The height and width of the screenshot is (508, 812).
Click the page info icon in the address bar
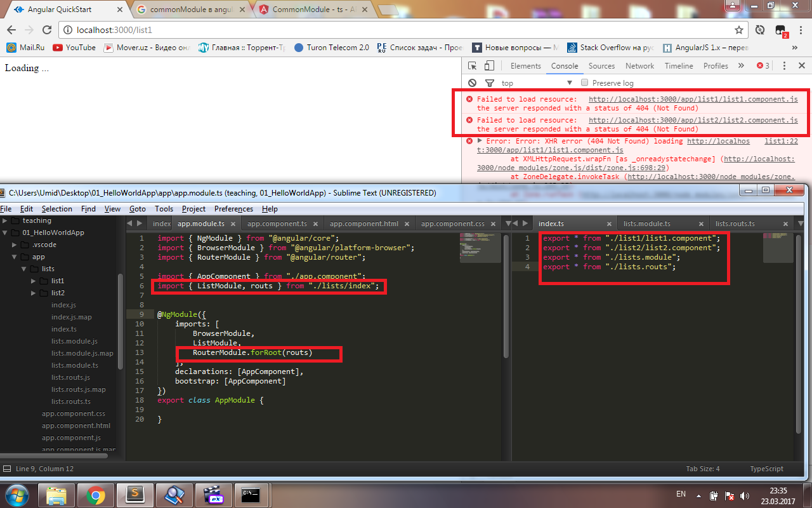[68, 30]
